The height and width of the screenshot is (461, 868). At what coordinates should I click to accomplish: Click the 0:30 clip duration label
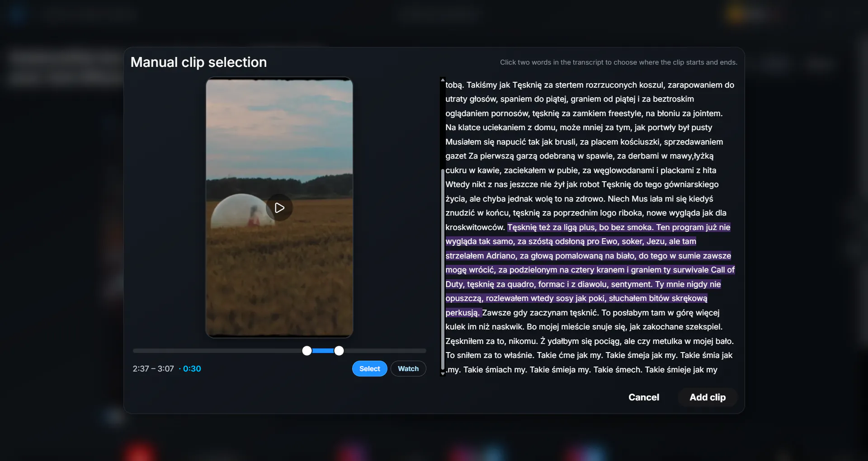192,369
